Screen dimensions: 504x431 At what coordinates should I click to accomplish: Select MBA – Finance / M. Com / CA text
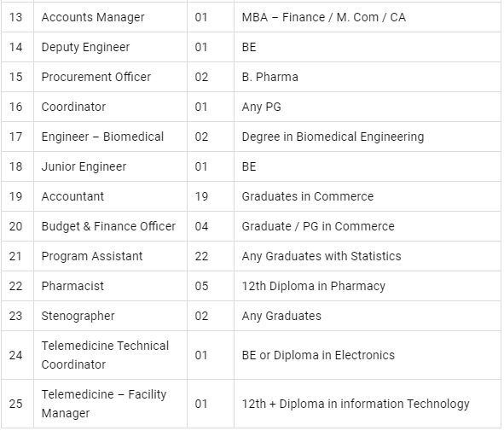[x=324, y=17]
